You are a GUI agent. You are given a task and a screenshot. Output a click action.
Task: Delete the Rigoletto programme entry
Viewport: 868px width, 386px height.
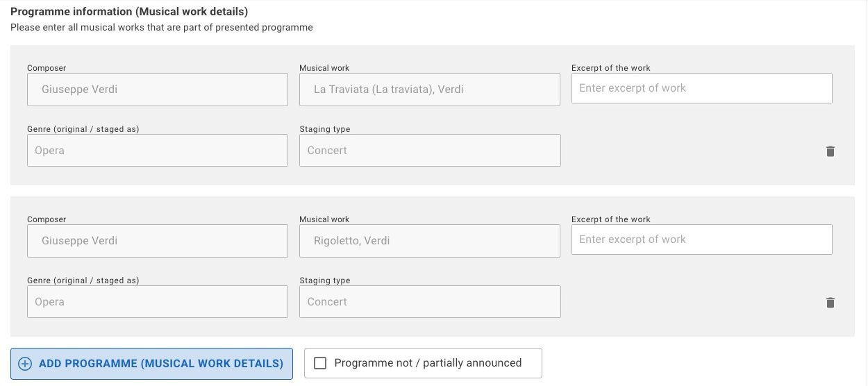(830, 303)
